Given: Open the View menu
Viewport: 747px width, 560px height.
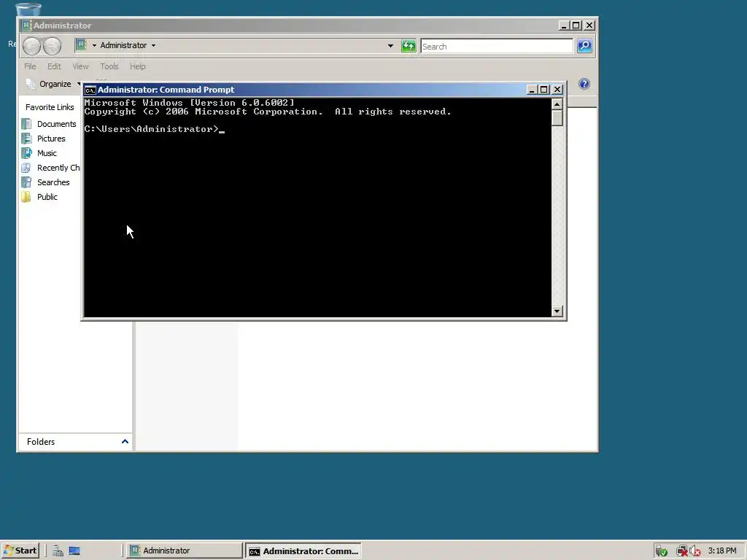Looking at the screenshot, I should click(x=80, y=66).
